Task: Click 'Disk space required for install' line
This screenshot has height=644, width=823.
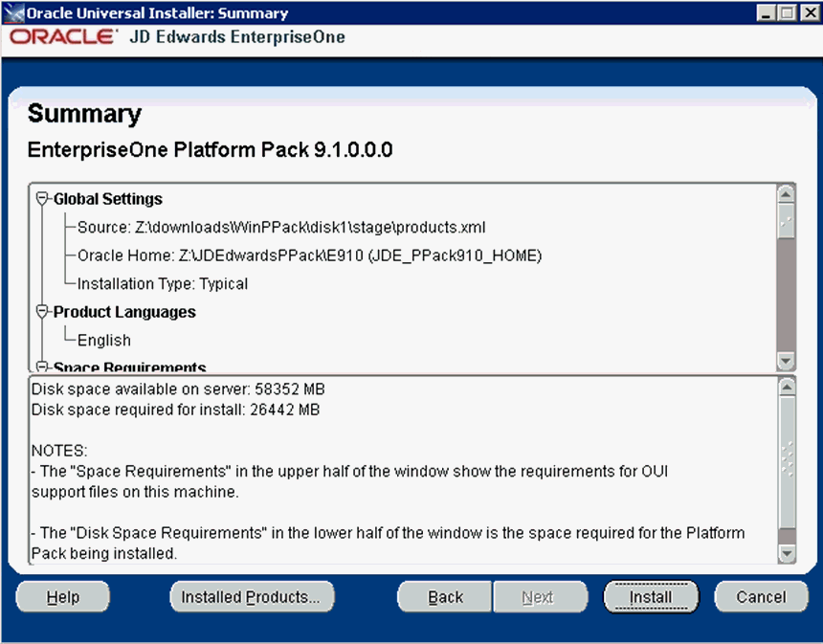Action: 175,410
